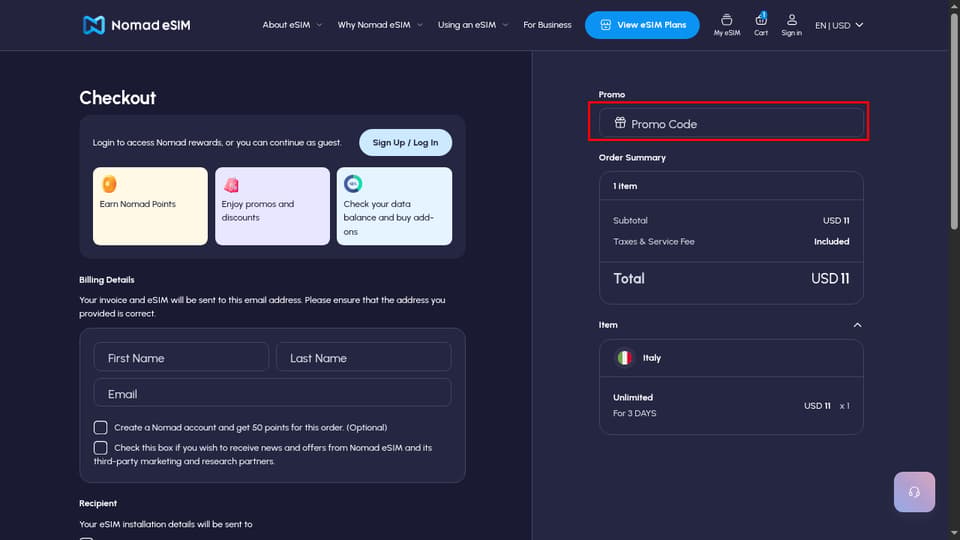This screenshot has width=960, height=540.
Task: Open the For Business page
Action: click(547, 25)
